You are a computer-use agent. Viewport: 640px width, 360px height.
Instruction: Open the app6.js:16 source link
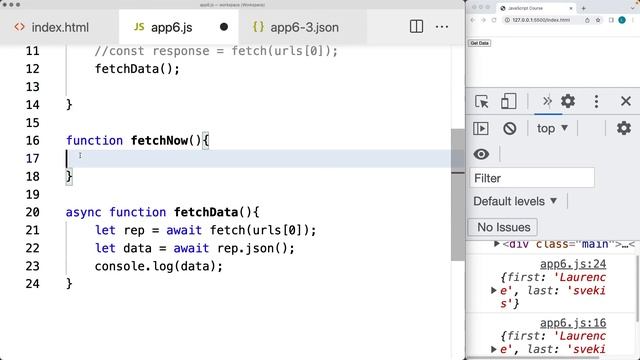(x=573, y=323)
